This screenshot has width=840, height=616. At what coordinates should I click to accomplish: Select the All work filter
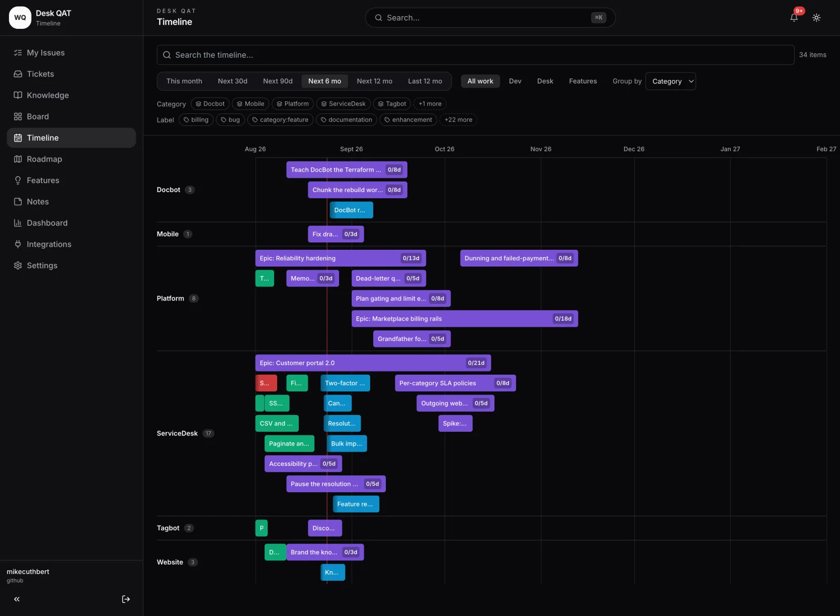point(480,81)
